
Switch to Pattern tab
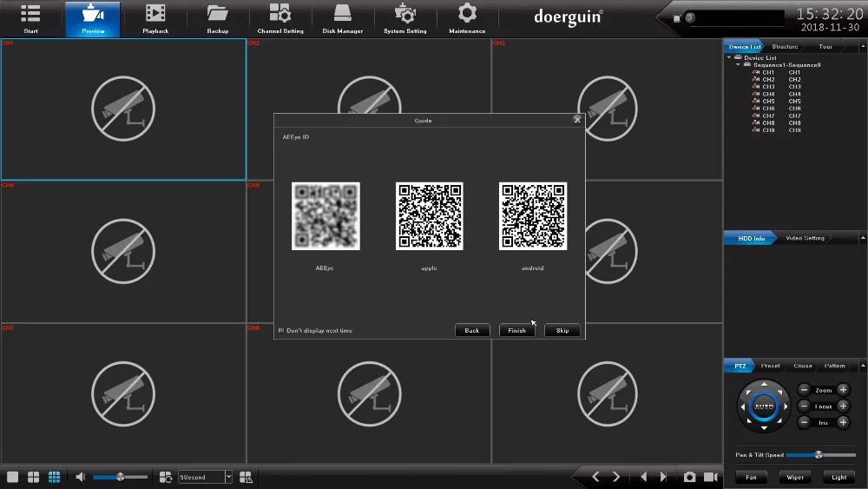[834, 366]
